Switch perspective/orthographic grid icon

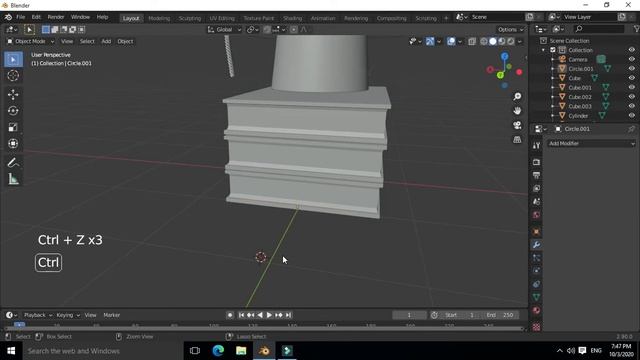517,140
